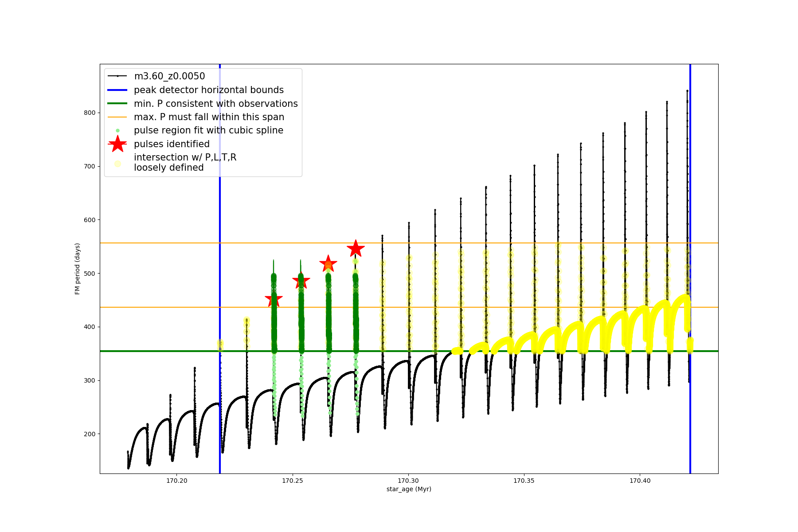Click the 170.30 tick label on the x-axis
The height and width of the screenshot is (532, 798).
pos(408,481)
